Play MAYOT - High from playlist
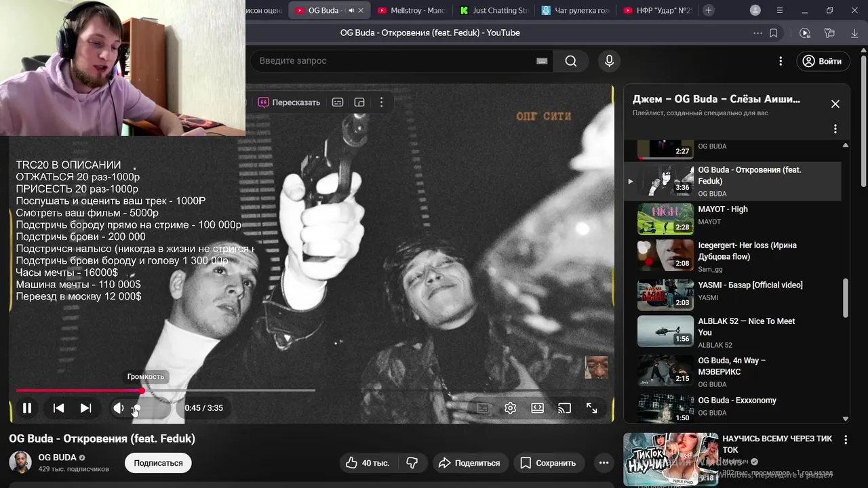This screenshot has height=488, width=868. [733, 218]
